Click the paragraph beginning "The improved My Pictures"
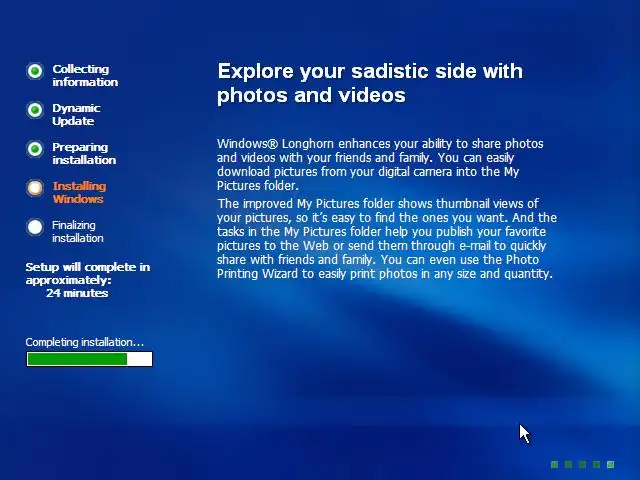640x480 pixels. coord(387,238)
